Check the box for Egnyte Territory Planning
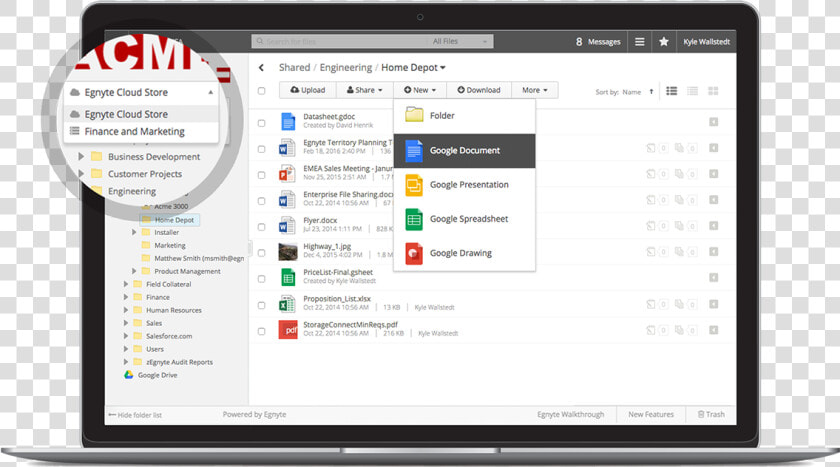The image size is (840, 467). (261, 149)
